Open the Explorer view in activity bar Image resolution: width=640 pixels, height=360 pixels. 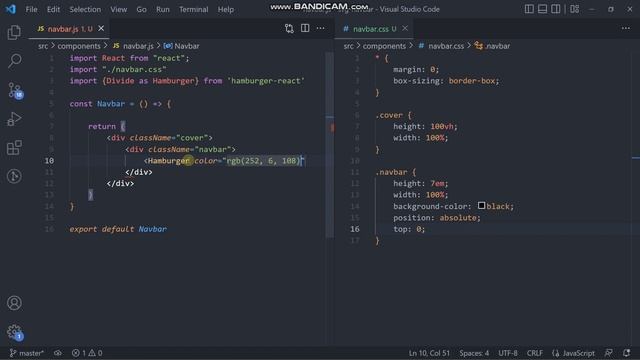pos(14,32)
